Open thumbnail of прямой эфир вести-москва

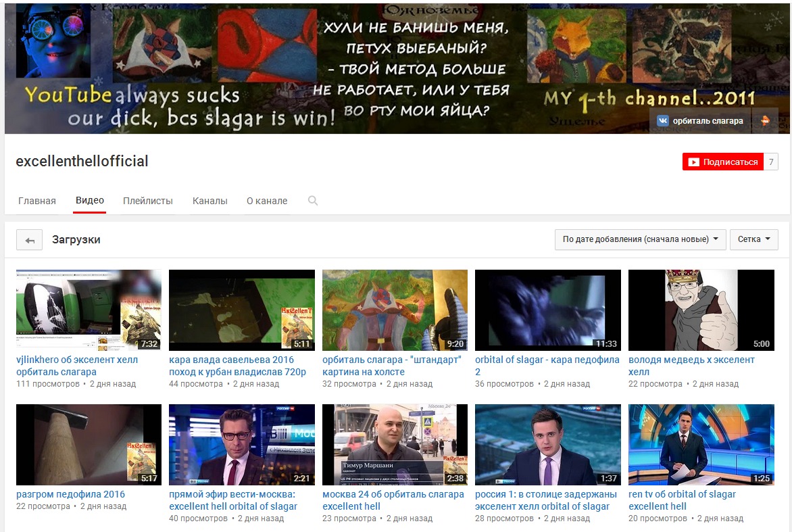coord(242,445)
